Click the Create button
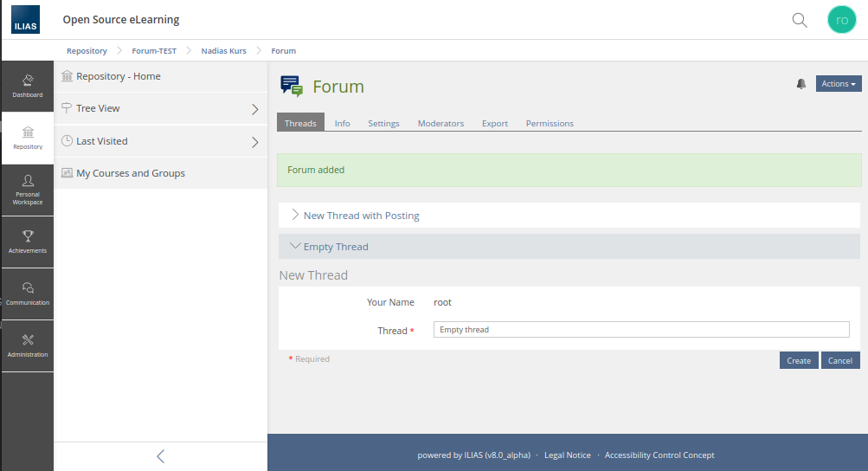Image resolution: width=868 pixels, height=471 pixels. (x=798, y=361)
